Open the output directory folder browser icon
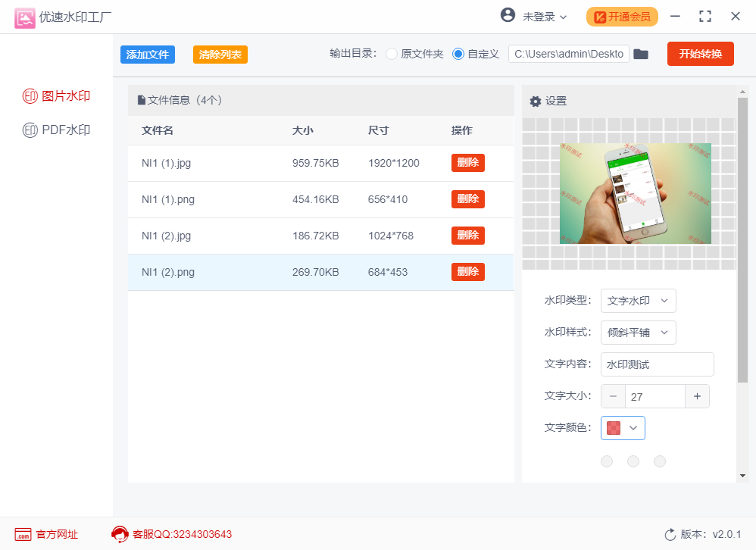The image size is (756, 550). click(641, 54)
